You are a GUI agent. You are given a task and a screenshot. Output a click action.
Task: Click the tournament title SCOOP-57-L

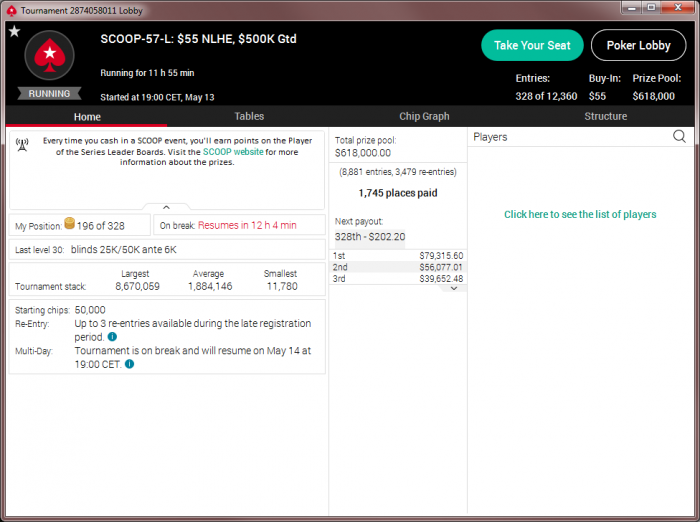pyautogui.click(x=198, y=39)
